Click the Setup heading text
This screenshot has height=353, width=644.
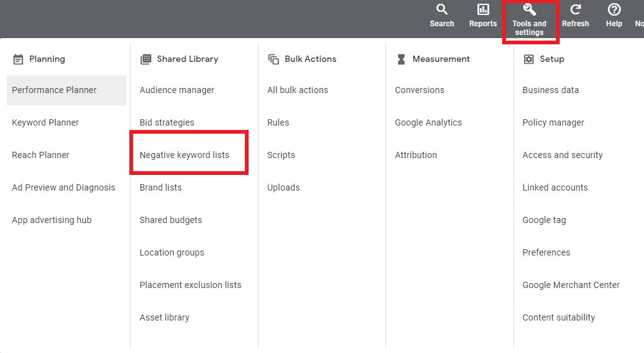(x=552, y=59)
